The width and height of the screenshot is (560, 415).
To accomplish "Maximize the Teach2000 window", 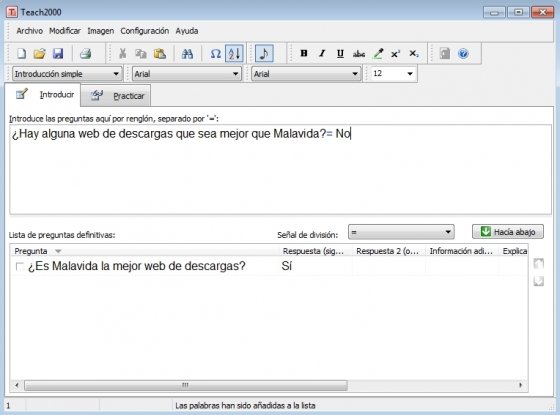I will (518, 12).
